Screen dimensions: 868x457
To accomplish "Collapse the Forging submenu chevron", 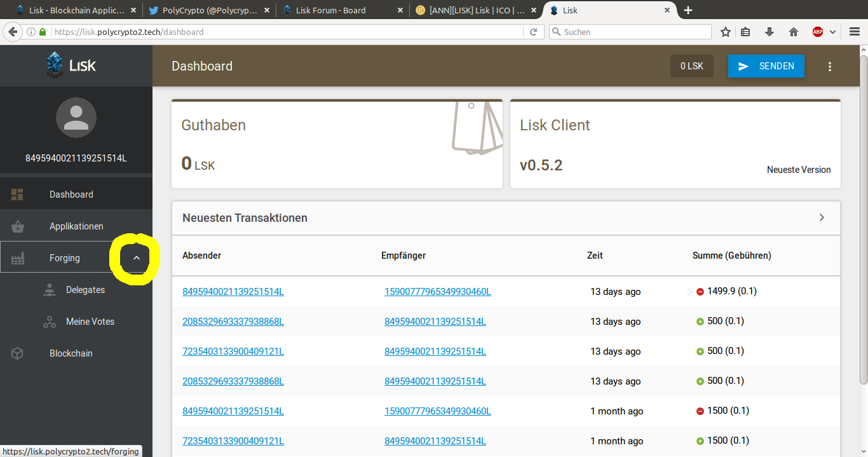I will [x=136, y=258].
